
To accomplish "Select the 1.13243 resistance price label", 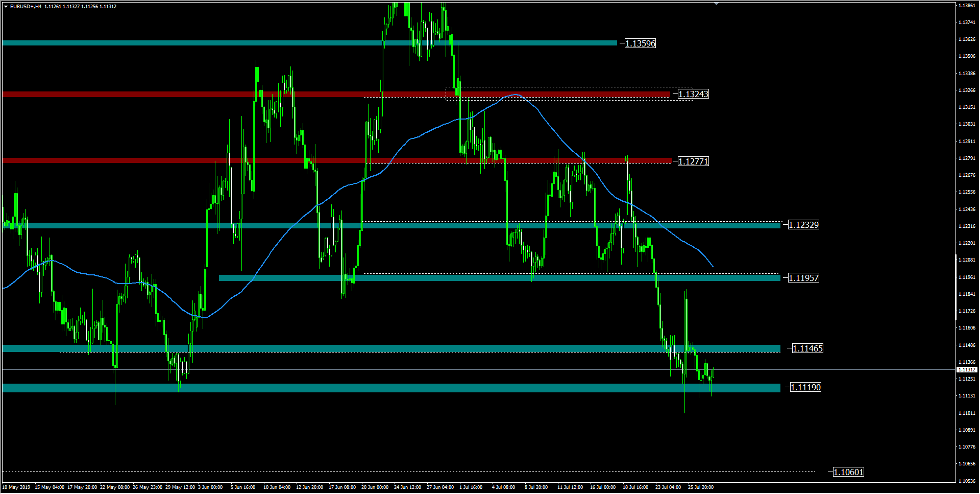I will [693, 94].
